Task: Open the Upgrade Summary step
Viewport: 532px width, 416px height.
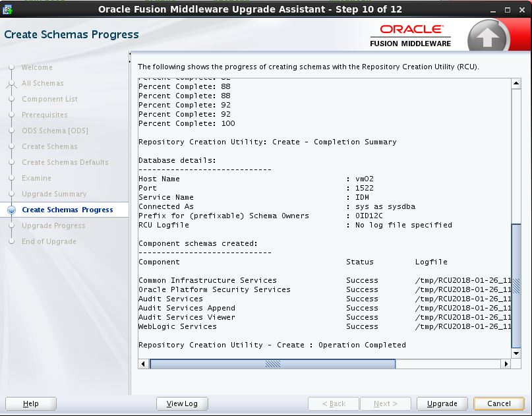Action: pyautogui.click(x=54, y=194)
